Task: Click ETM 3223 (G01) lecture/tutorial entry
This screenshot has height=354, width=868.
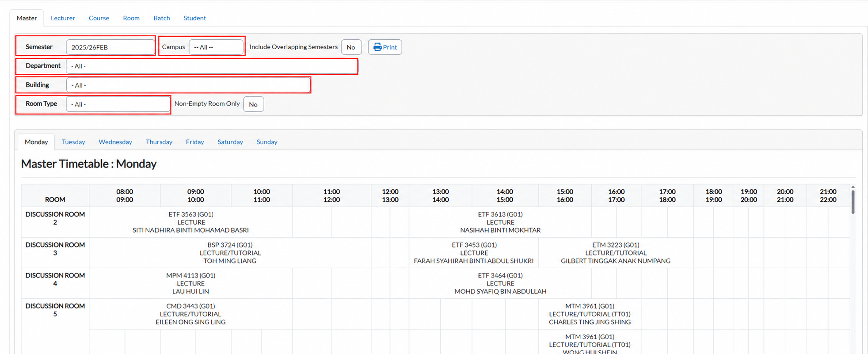Action: pyautogui.click(x=616, y=253)
